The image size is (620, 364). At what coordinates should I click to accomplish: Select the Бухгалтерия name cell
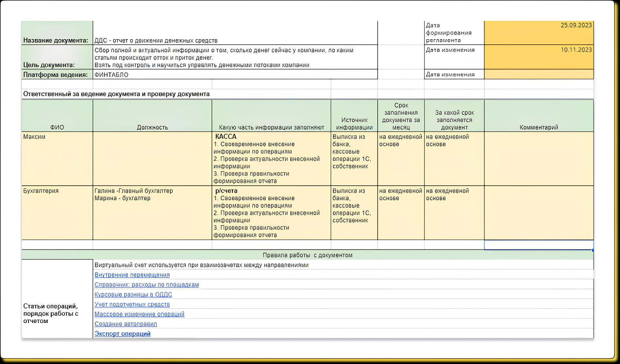(x=57, y=213)
